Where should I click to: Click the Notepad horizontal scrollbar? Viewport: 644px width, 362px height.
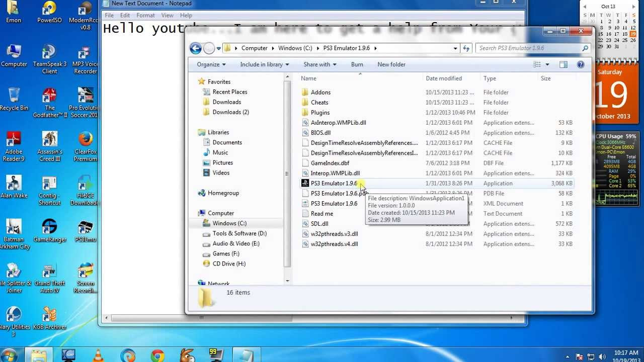[x=201, y=318]
